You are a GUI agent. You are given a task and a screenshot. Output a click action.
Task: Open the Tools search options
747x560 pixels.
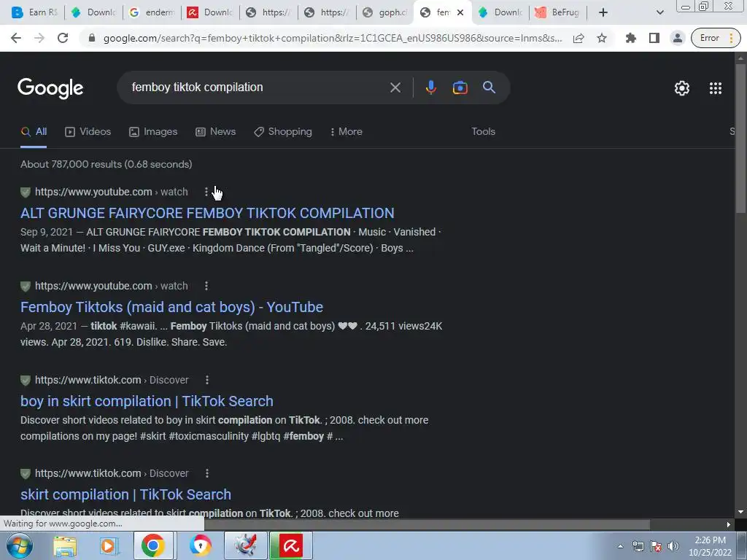coord(483,132)
